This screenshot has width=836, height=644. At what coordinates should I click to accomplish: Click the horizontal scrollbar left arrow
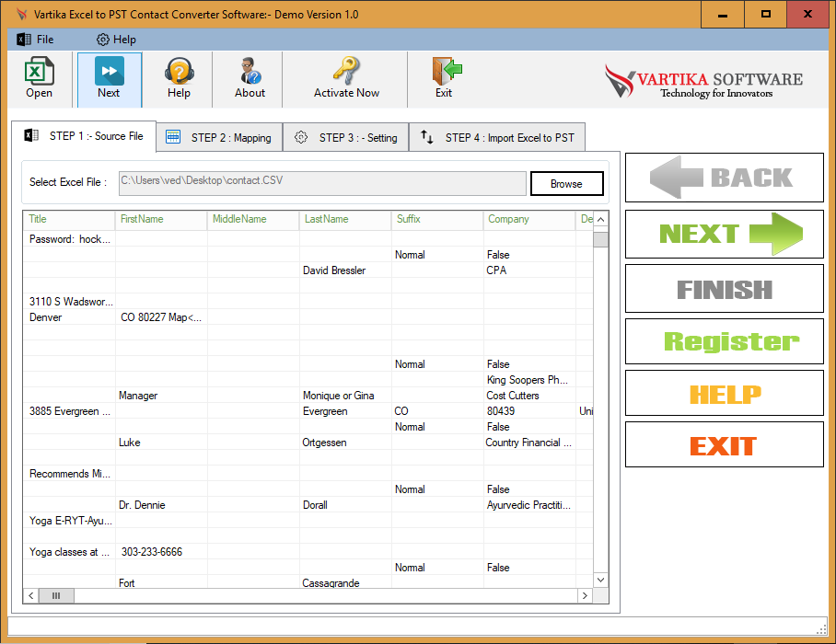point(31,595)
